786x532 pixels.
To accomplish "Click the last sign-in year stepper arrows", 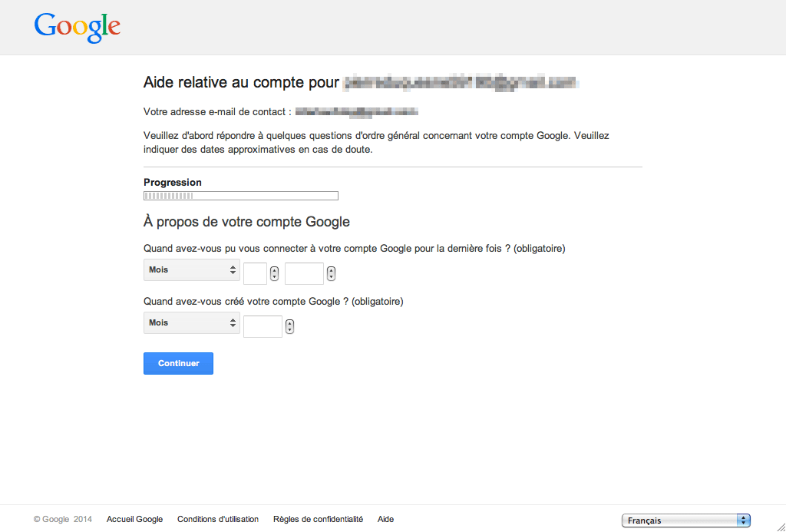I will tap(331, 274).
